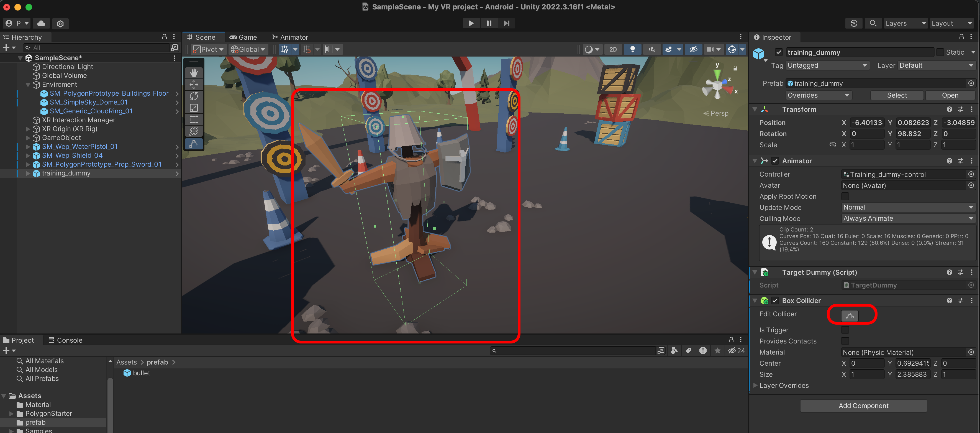Select the Hand view tool
This screenshot has height=433, width=980.
pyautogui.click(x=194, y=72)
